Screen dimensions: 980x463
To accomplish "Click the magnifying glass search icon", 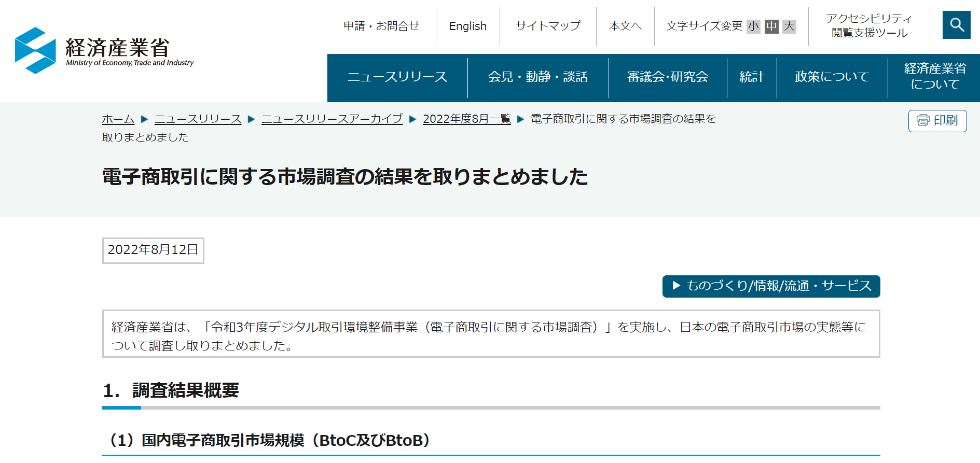I will 956,25.
